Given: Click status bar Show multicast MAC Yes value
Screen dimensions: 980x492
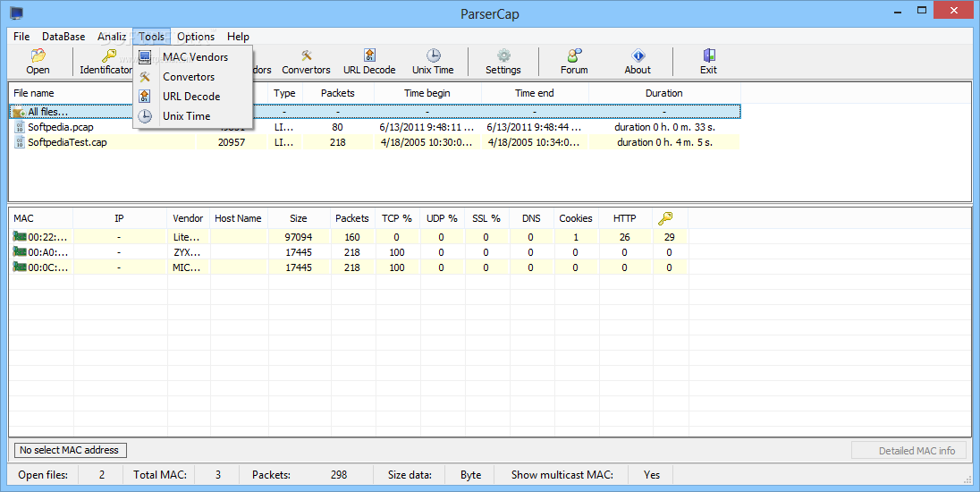Looking at the screenshot, I should 652,475.
